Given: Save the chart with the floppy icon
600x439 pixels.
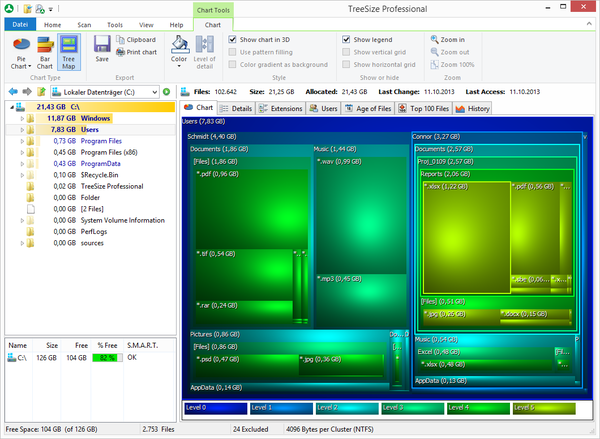Looking at the screenshot, I should (102, 49).
